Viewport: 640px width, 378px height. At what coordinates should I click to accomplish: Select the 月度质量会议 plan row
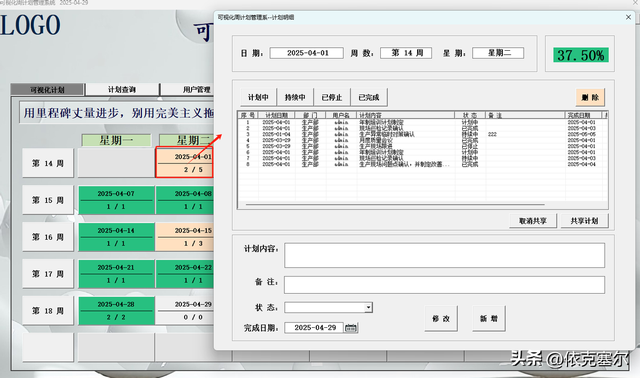tap(422, 140)
